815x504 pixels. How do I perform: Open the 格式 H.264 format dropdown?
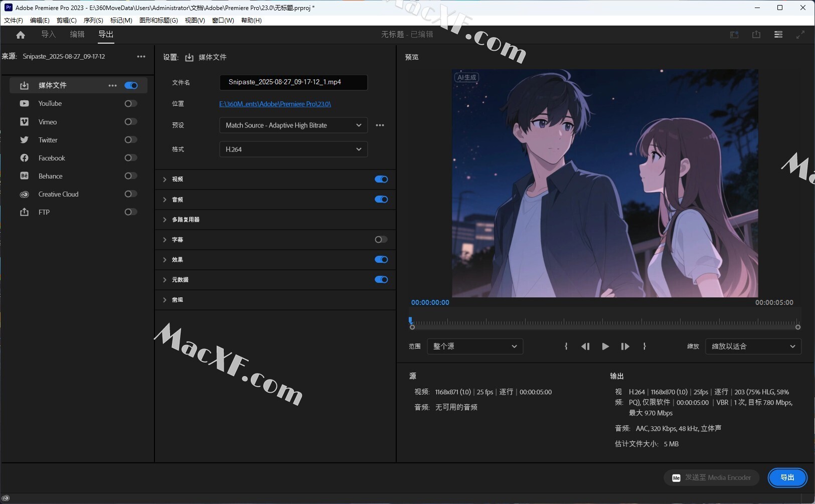(293, 149)
